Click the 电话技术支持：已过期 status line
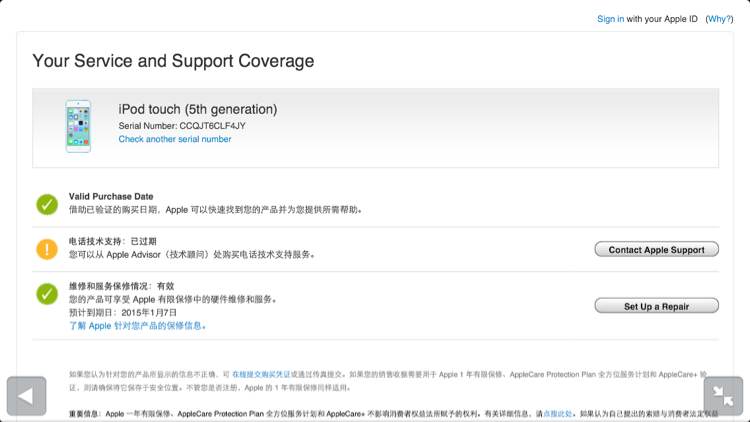750x422 pixels. (x=112, y=241)
